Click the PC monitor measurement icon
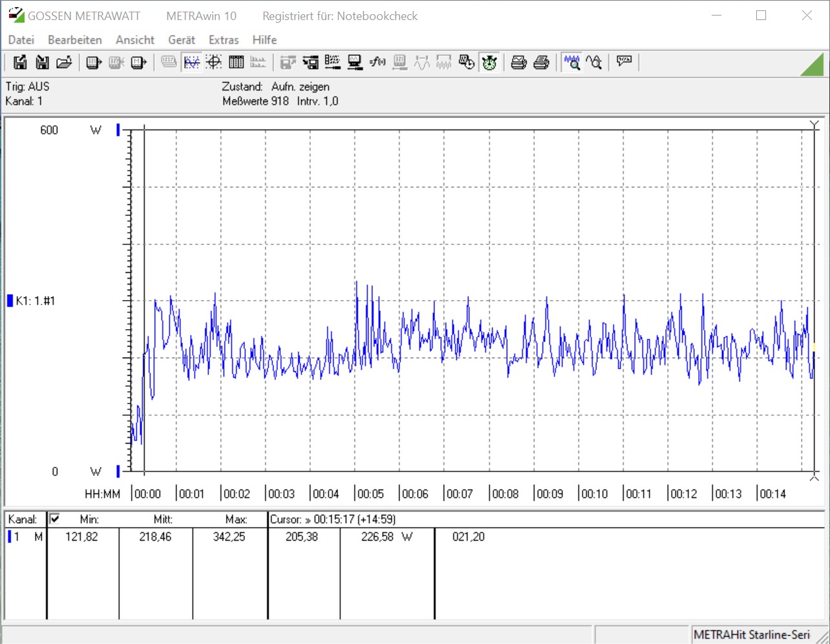830x644 pixels. point(355,62)
